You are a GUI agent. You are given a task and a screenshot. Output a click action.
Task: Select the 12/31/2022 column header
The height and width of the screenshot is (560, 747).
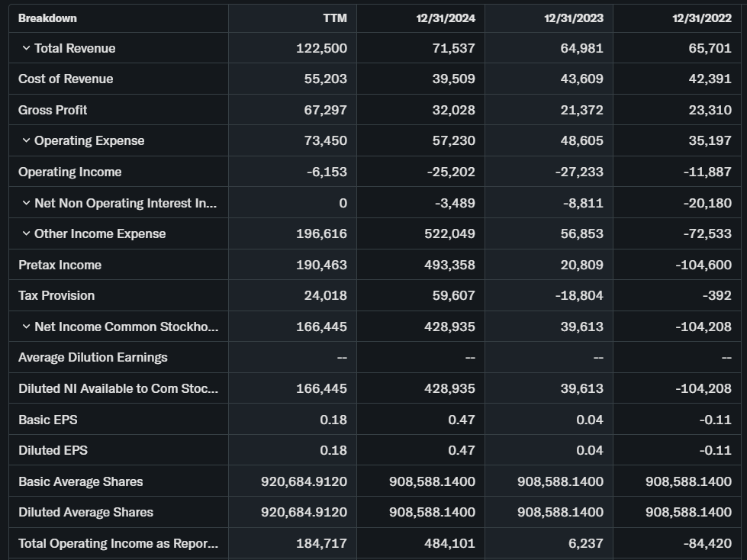click(x=701, y=18)
